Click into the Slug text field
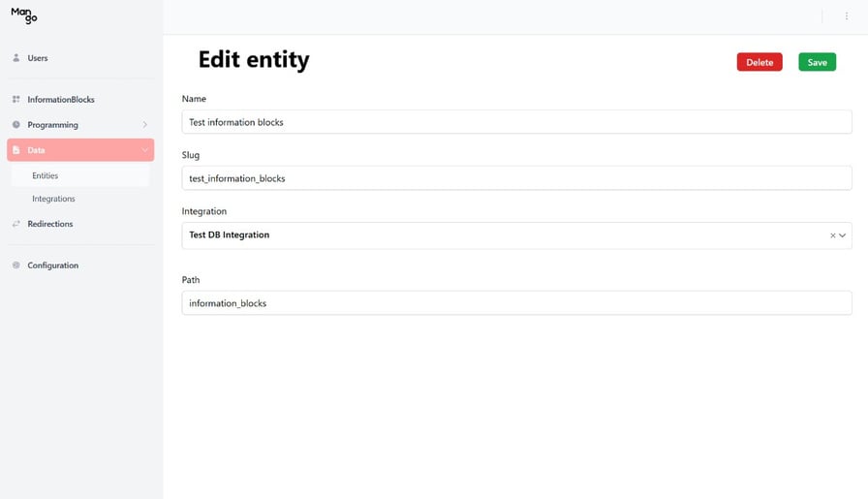The image size is (868, 499). coord(516,178)
